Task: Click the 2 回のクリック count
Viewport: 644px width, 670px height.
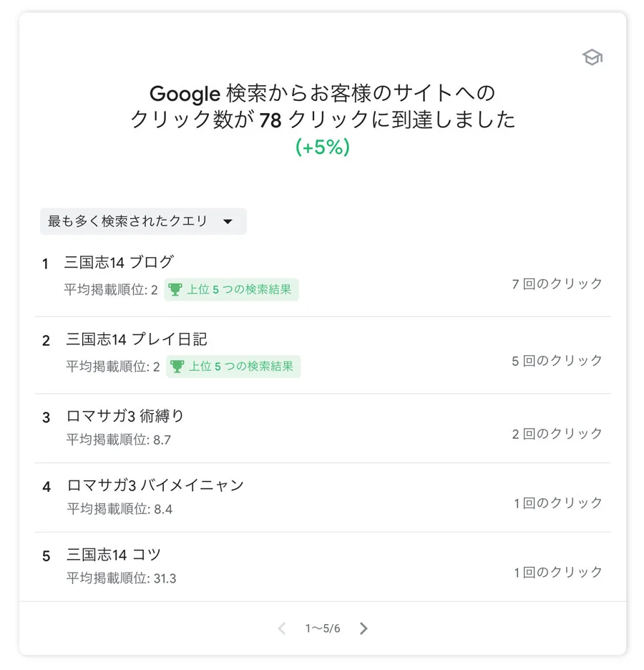Action: point(557,433)
